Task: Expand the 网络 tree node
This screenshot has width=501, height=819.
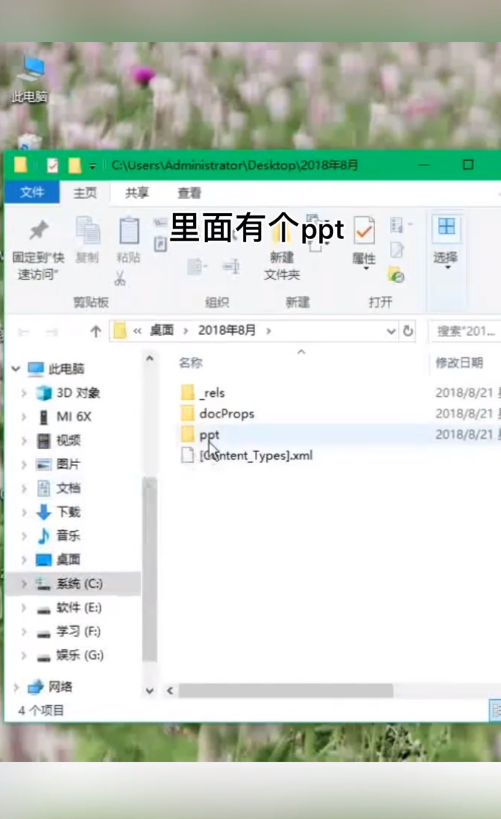Action: 16,687
